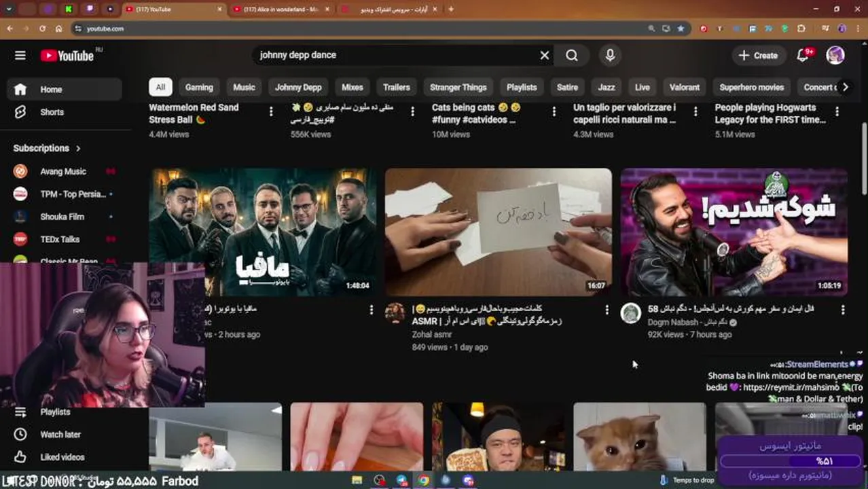Viewport: 868px width, 489px height.
Task: Start voice search with the microphone
Action: 610,55
